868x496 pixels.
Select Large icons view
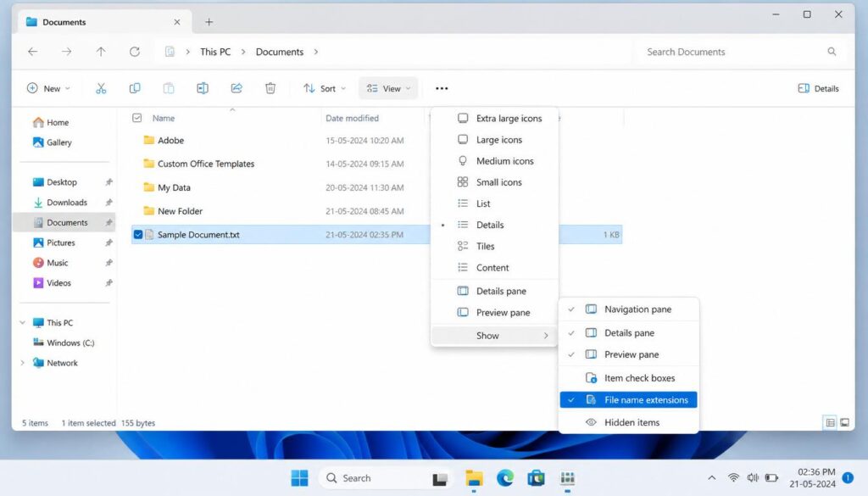494,140
